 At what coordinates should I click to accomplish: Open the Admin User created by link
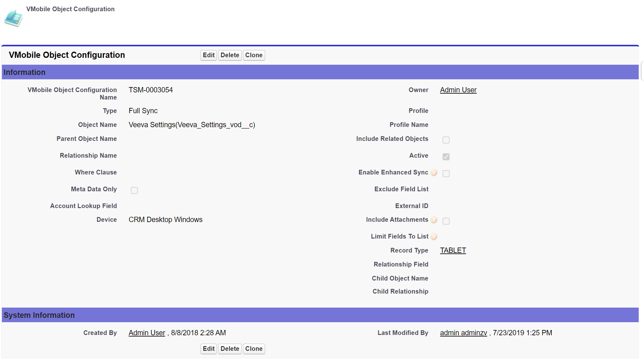pos(147,333)
